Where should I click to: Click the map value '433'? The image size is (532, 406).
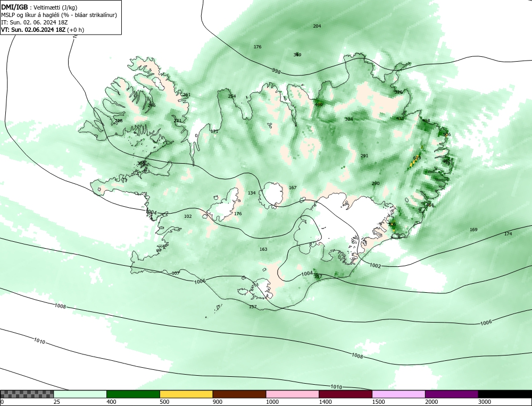(x=400, y=119)
